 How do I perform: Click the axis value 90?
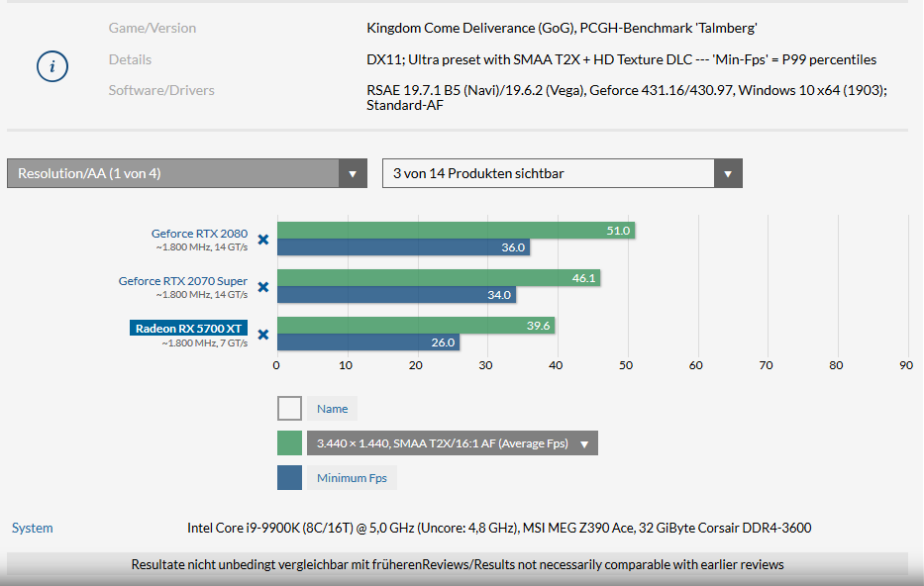pyautogui.click(x=906, y=365)
